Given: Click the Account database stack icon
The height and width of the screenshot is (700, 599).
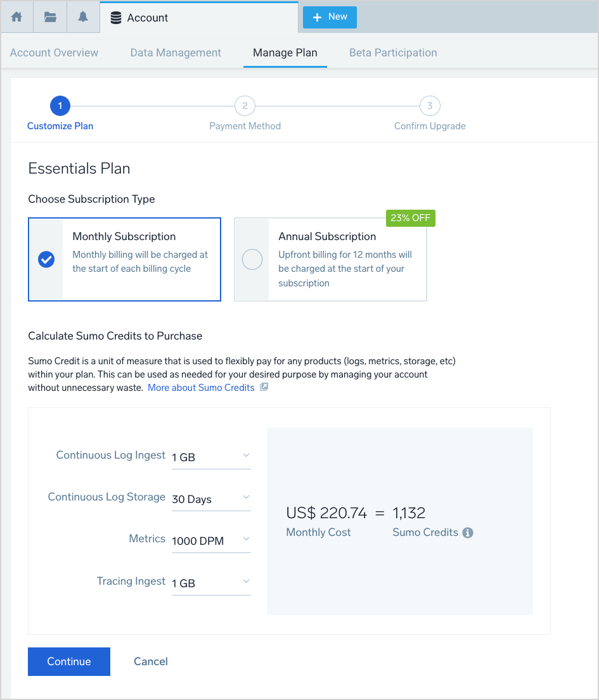Looking at the screenshot, I should (116, 18).
